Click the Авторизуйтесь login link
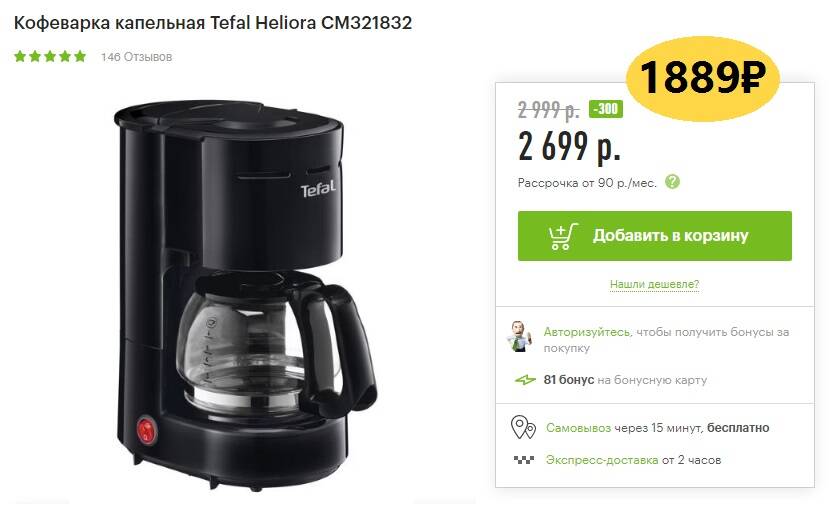The width and height of the screenshot is (836, 507). [x=586, y=332]
